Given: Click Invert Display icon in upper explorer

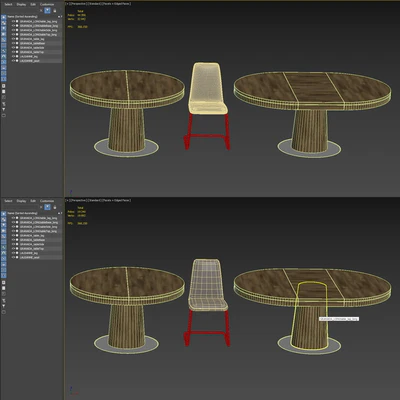Looking at the screenshot, I should point(4,97).
